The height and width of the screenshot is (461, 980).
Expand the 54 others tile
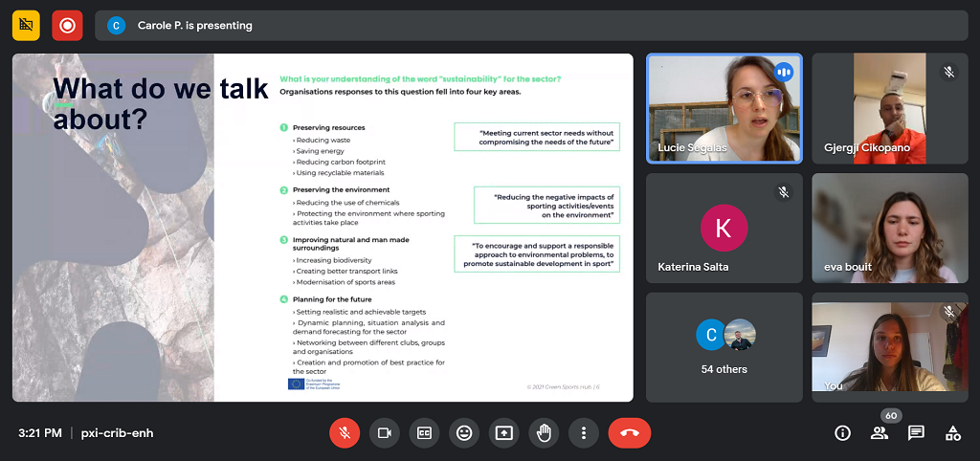click(x=724, y=347)
